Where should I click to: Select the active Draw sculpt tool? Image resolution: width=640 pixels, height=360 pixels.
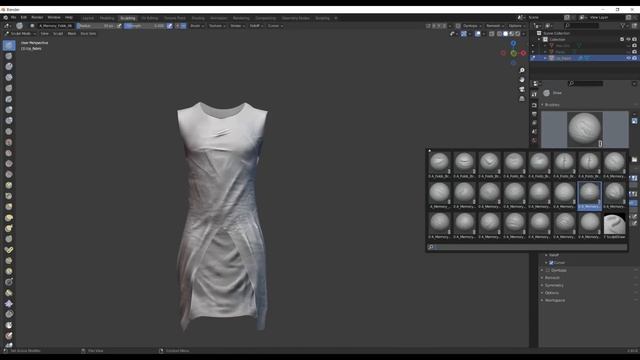click(9, 45)
